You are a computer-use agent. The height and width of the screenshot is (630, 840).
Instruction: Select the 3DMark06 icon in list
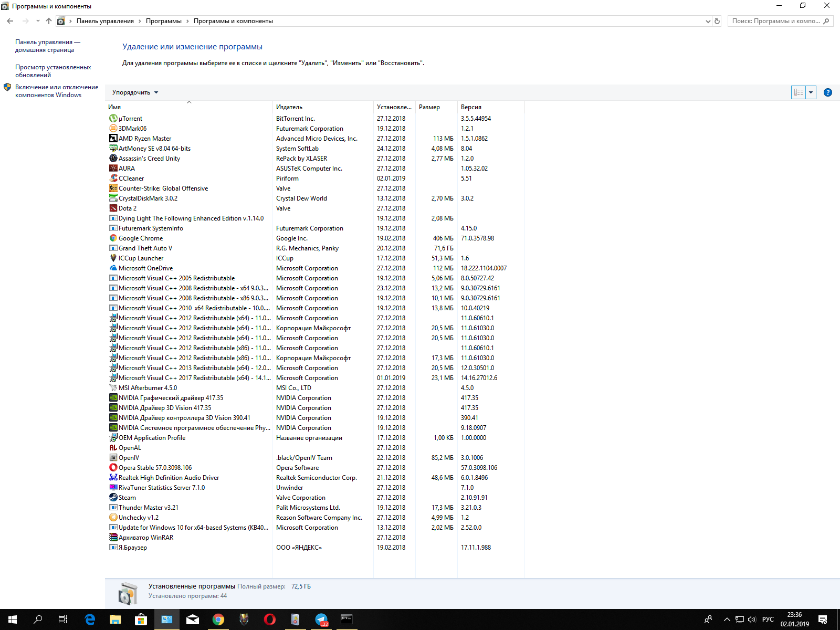(x=113, y=129)
